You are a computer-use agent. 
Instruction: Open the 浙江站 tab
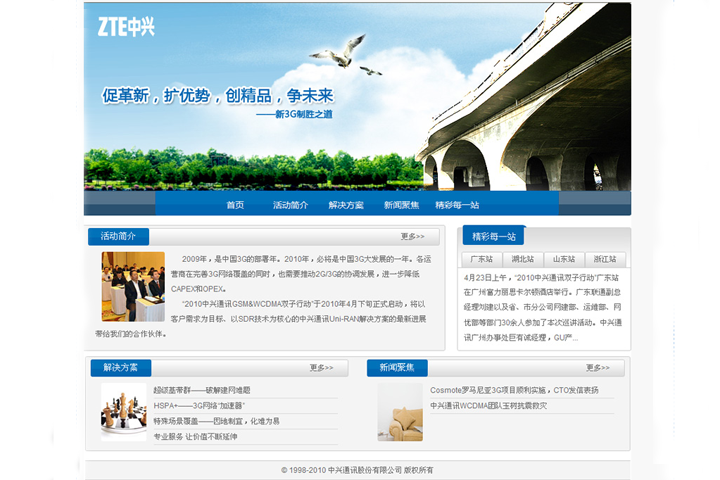(x=604, y=259)
